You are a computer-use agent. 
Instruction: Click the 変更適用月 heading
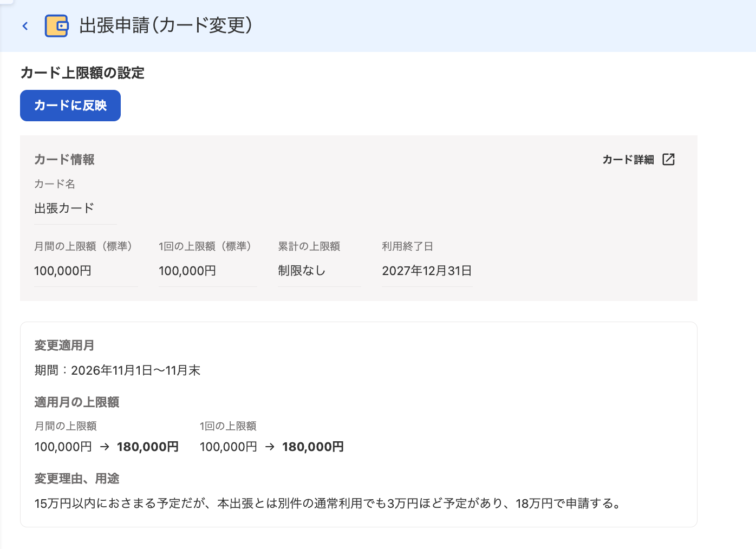pyautogui.click(x=64, y=345)
